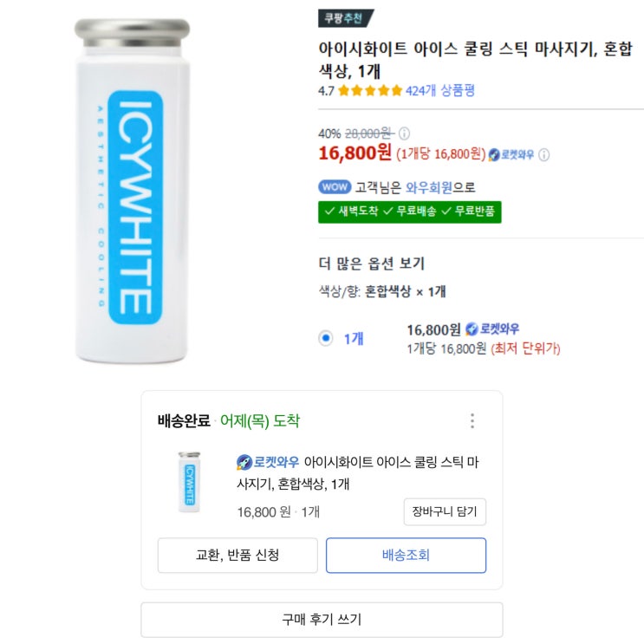This screenshot has width=644, height=644.
Task: Click the large ICYWHITE product image
Action: (x=131, y=190)
